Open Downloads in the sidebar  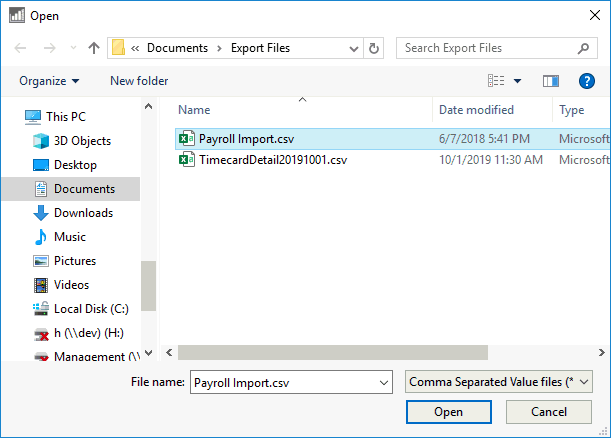83,213
